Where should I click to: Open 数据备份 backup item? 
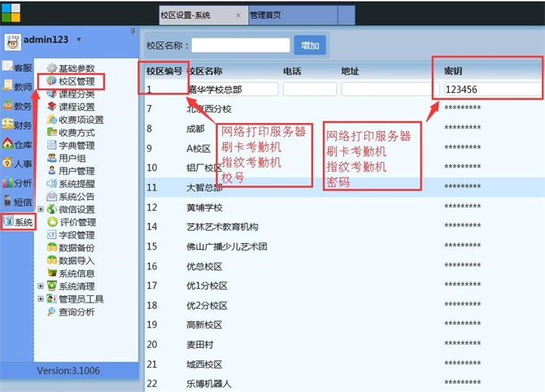tap(76, 247)
